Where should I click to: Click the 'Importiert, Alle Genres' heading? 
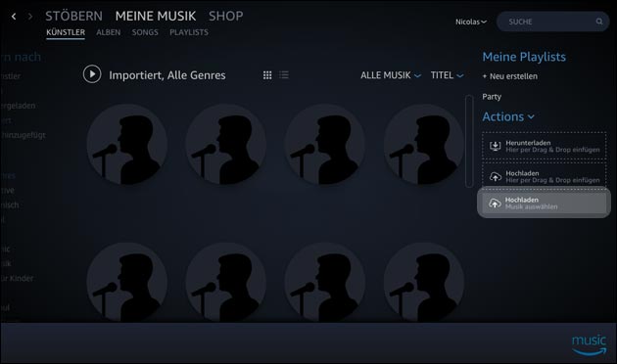[167, 75]
